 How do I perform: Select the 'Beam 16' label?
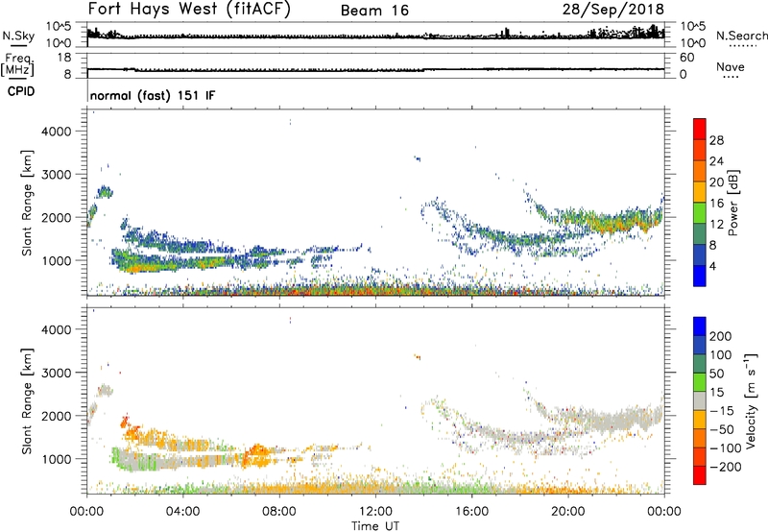click(x=374, y=11)
